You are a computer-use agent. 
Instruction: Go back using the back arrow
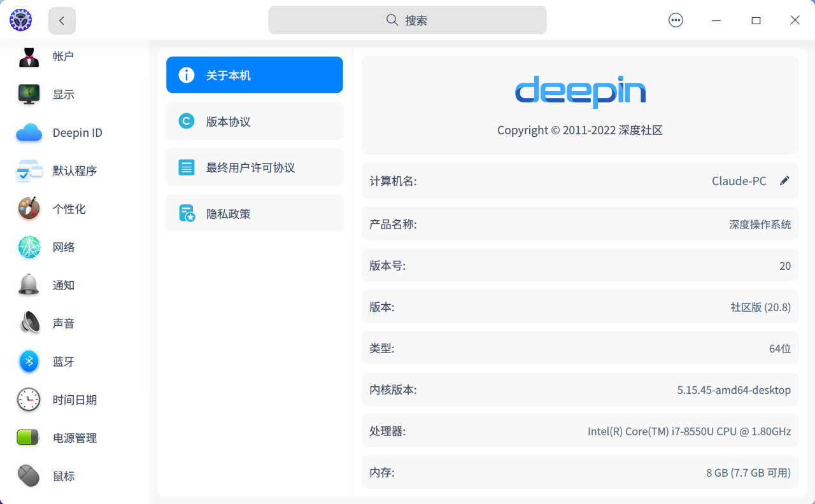tap(62, 20)
